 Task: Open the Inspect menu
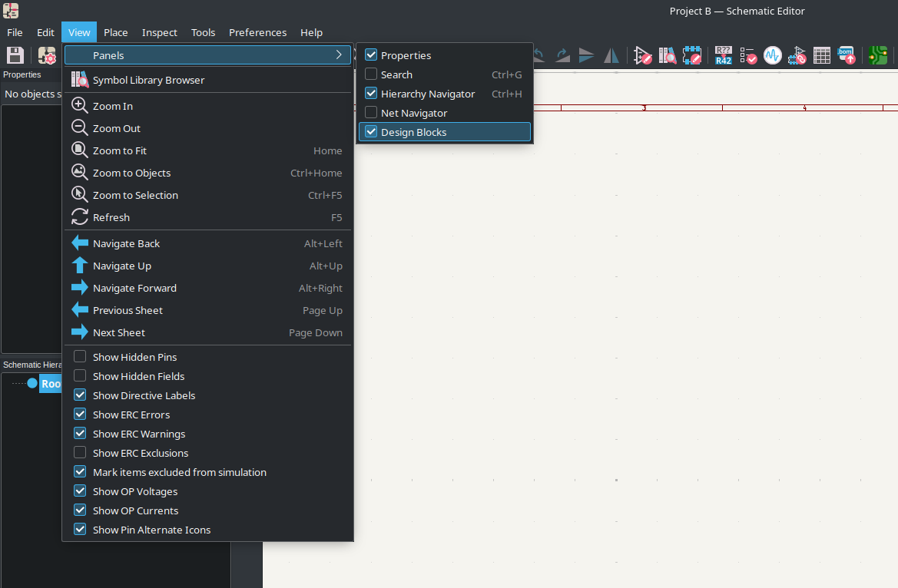[159, 32]
